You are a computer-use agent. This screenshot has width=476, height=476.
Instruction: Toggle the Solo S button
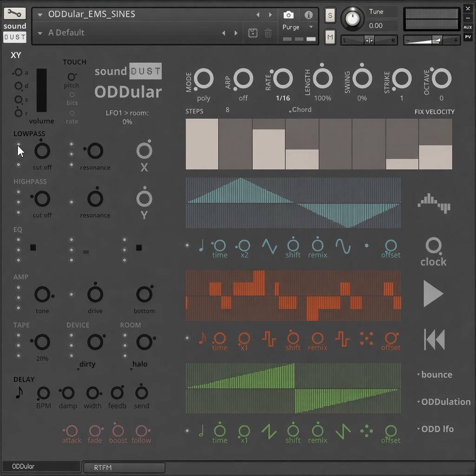330,15
